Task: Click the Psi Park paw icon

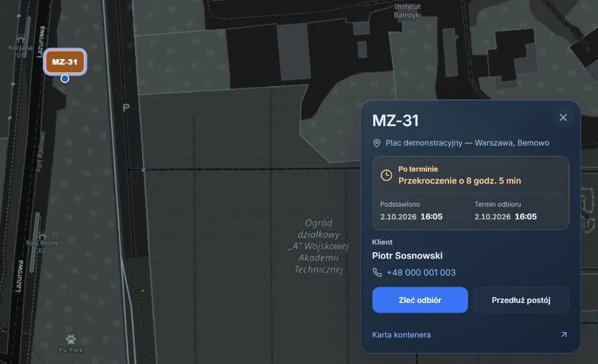Action: point(71,339)
